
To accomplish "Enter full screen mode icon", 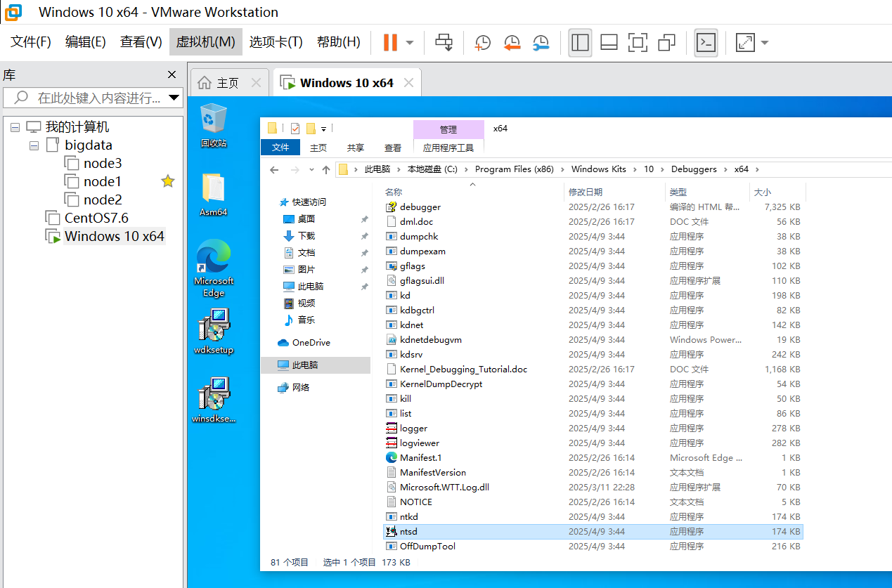I will [638, 42].
